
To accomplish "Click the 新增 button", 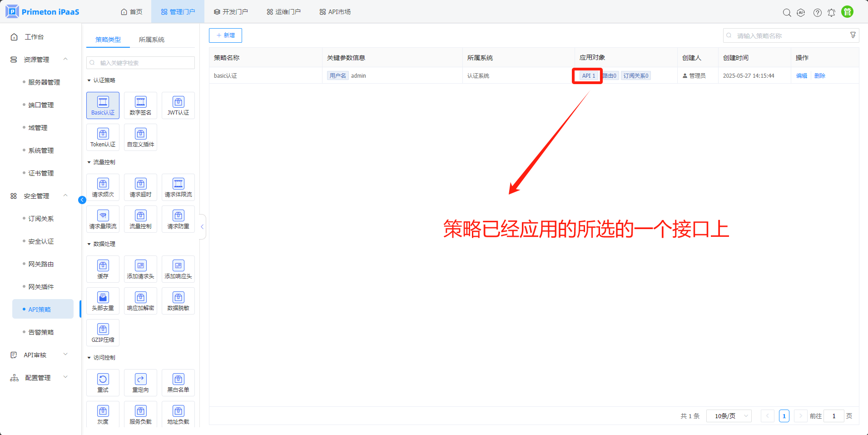I will (x=225, y=35).
